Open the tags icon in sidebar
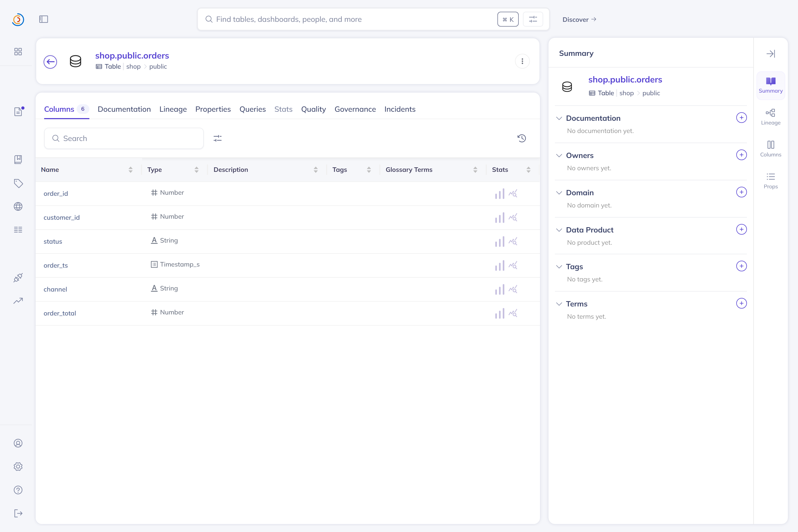The image size is (798, 532). tap(18, 183)
